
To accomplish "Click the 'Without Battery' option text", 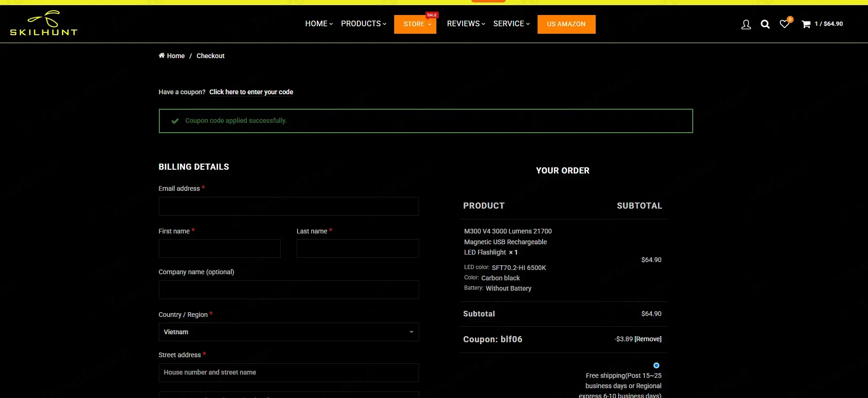I will [509, 288].
